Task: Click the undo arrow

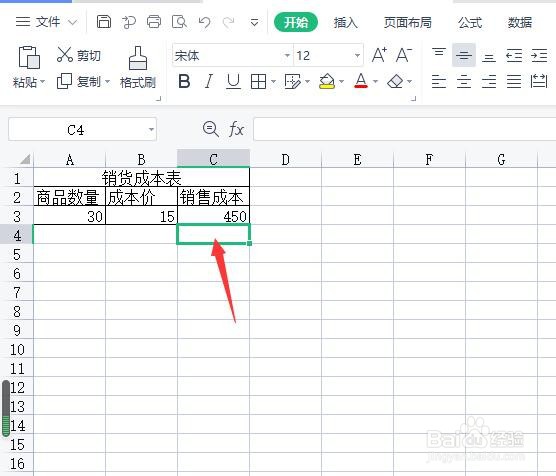Action: point(204,22)
